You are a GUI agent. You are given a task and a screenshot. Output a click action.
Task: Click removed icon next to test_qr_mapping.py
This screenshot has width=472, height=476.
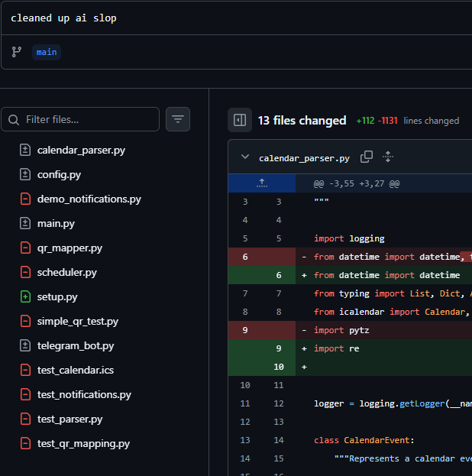click(x=25, y=443)
